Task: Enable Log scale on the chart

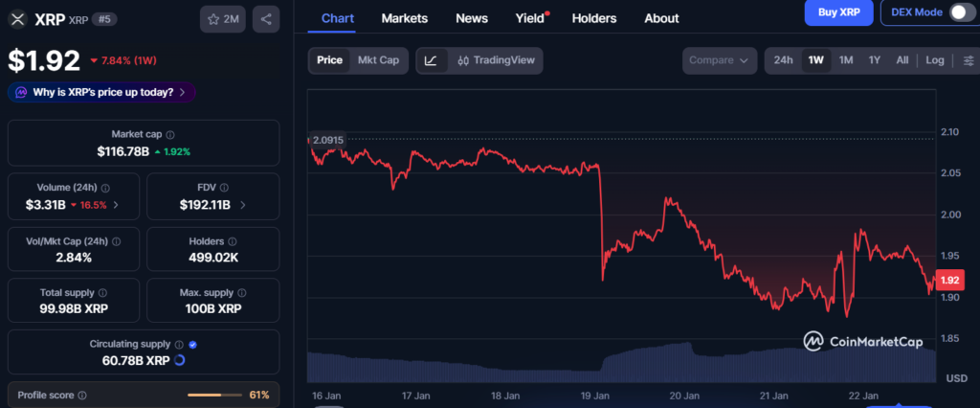Action: [935, 60]
